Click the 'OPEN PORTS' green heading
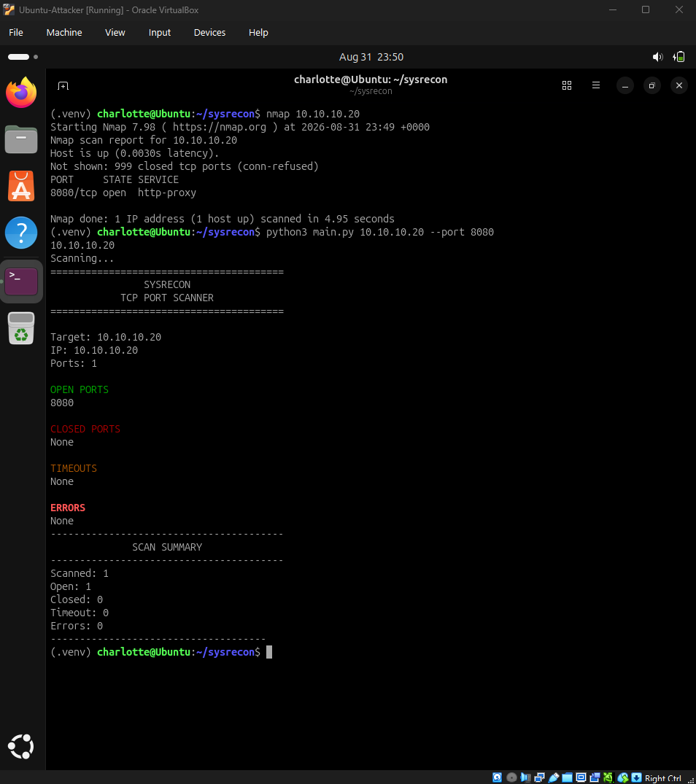Viewport: 696px width, 784px height. (80, 389)
